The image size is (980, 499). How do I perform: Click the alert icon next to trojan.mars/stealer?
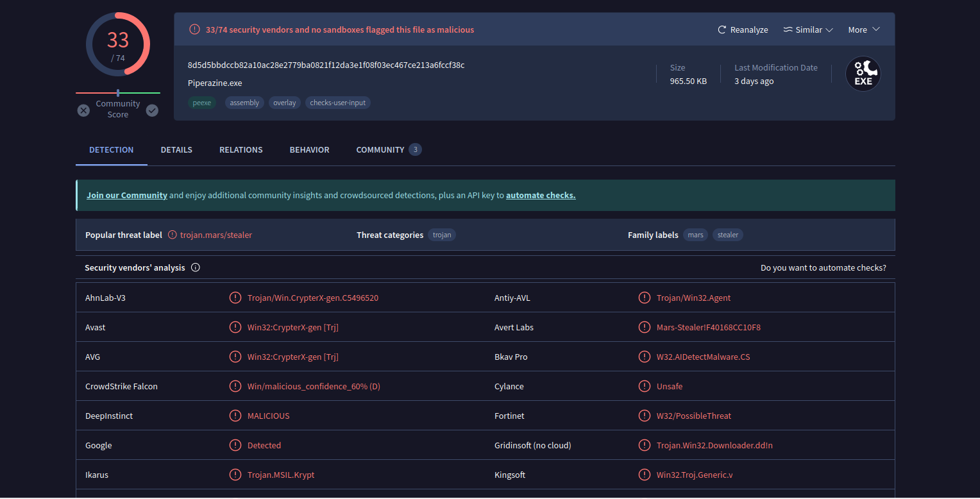[x=172, y=235]
